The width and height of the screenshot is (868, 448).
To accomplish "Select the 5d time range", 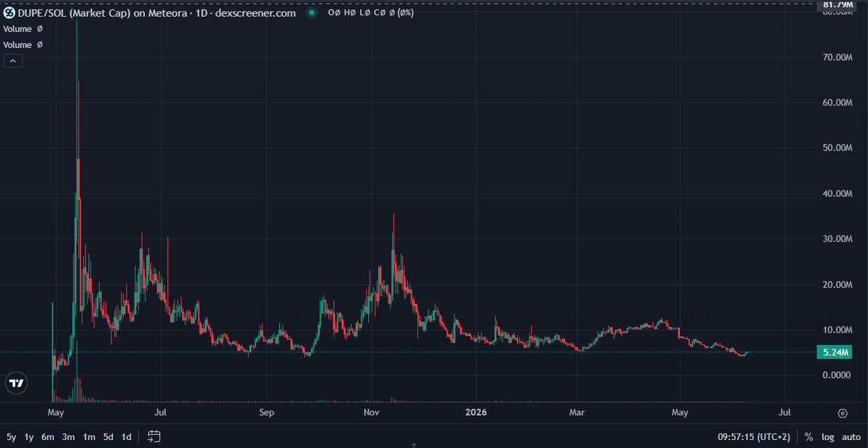I will [108, 437].
